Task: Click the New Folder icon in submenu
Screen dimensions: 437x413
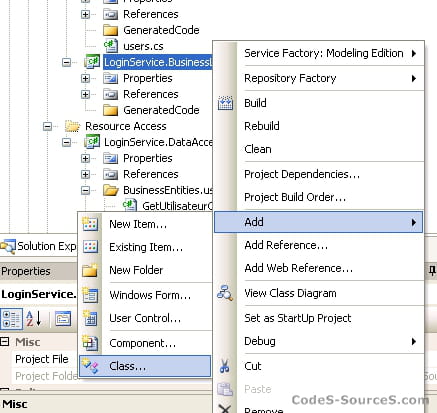Action: [90, 270]
